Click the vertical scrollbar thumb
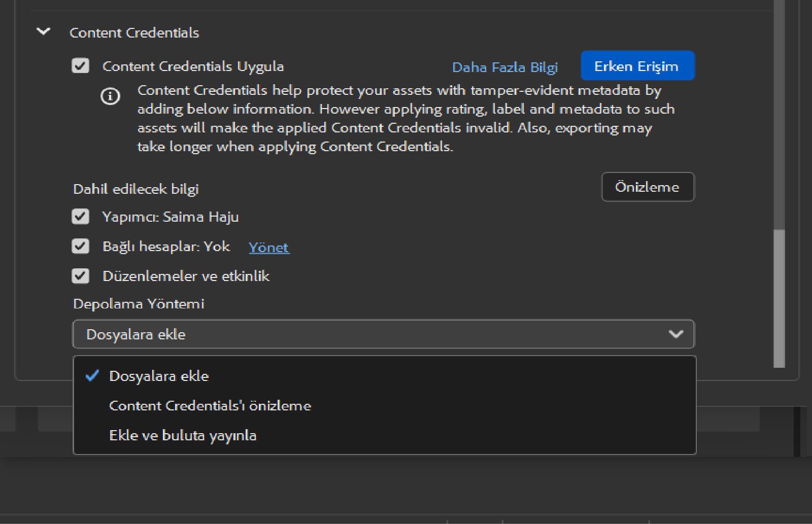This screenshot has height=524, width=812. click(779, 299)
